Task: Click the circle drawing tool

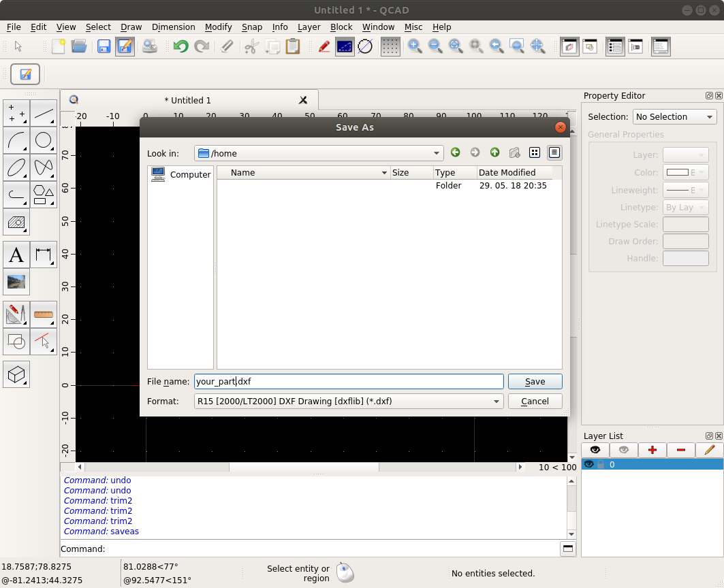Action: point(44,141)
